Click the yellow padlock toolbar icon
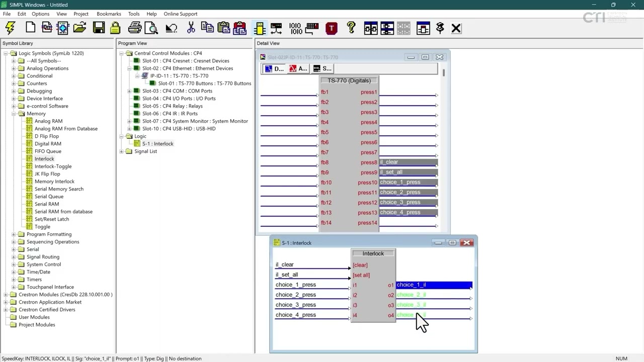 (115, 28)
